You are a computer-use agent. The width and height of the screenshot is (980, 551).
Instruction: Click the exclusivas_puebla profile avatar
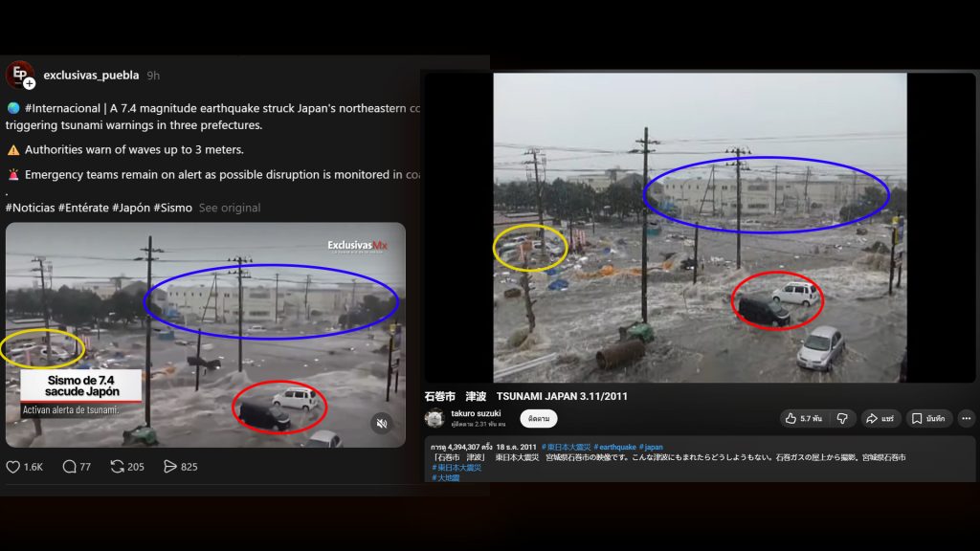point(19,76)
